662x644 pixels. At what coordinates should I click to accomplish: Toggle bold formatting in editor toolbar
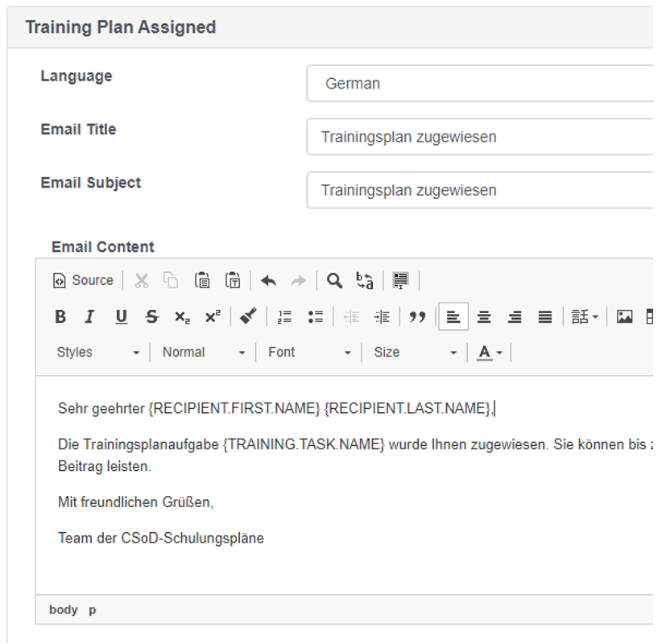[60, 316]
